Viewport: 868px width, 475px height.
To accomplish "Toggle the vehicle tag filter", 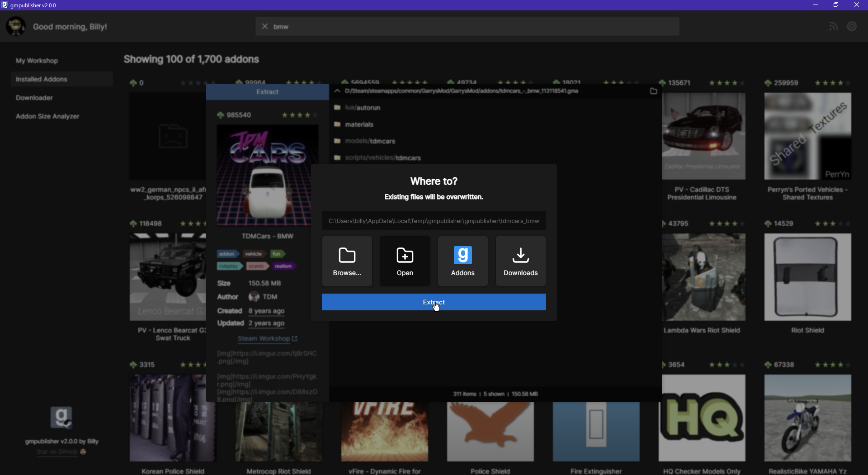I will [x=254, y=253].
